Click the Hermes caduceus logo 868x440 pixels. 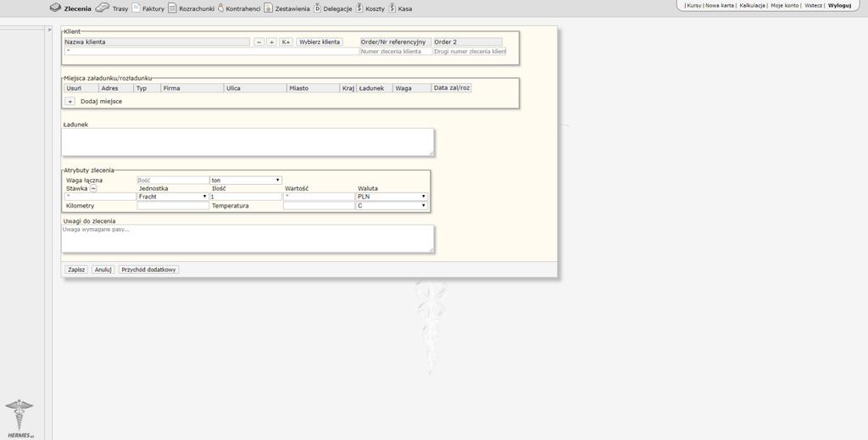coord(20,419)
